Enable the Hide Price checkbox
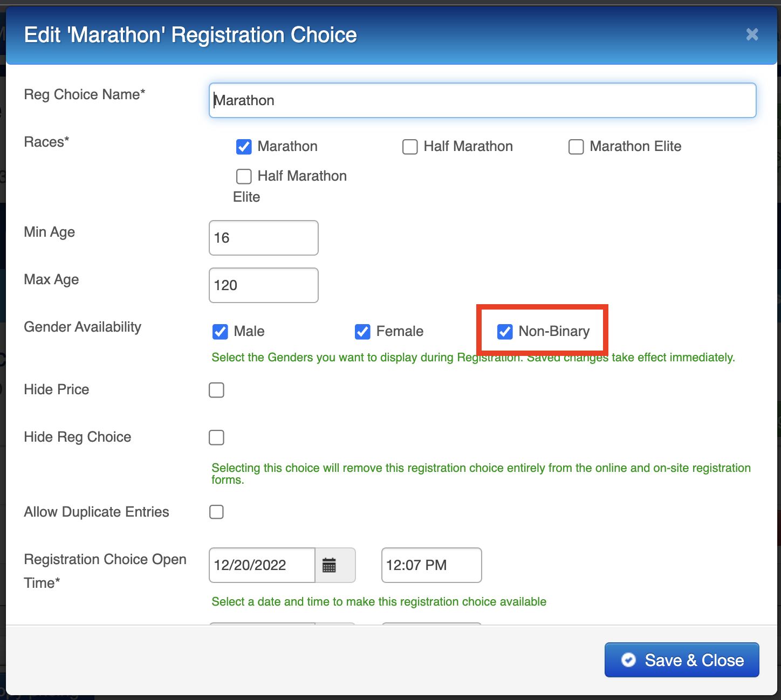 pos(216,390)
